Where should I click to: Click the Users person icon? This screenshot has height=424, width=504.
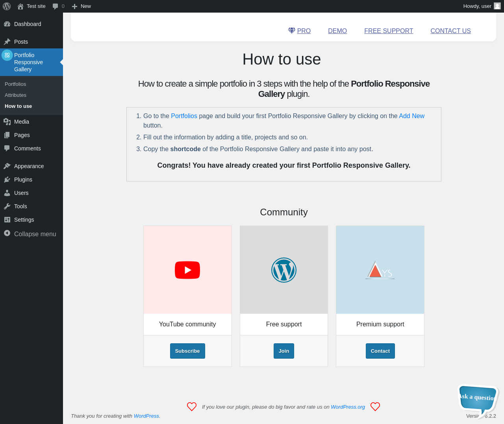pos(7,193)
